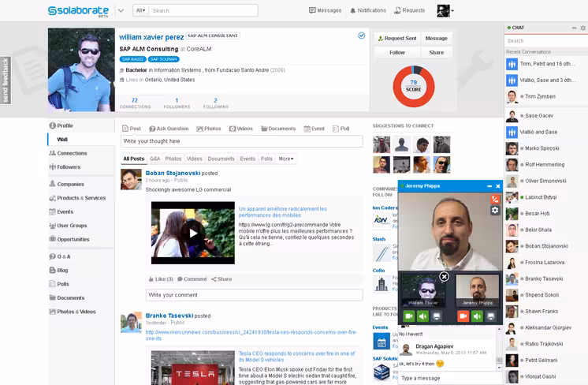Open Boban Stojanovski's profile link
This screenshot has width=588, height=385.
coord(173,173)
